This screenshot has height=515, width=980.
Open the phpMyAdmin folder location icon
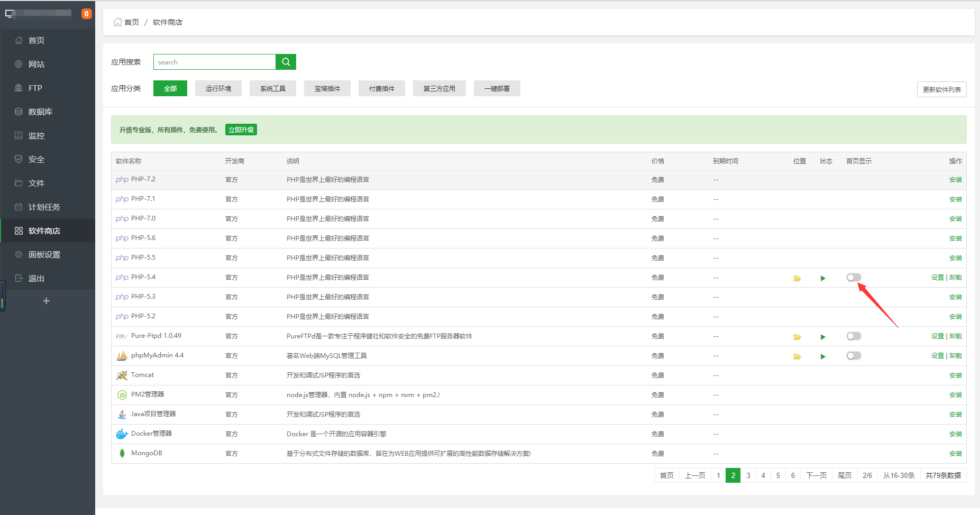797,356
